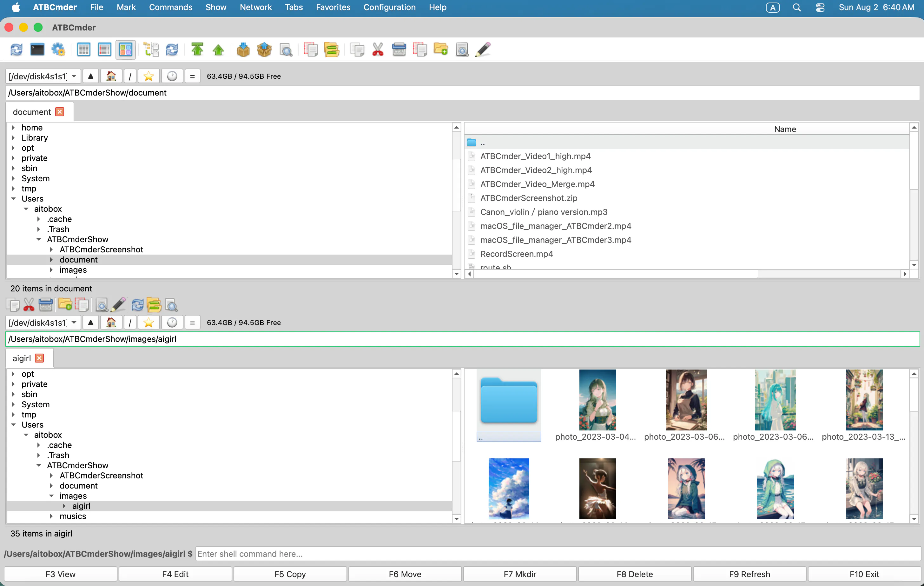This screenshot has width=924, height=586.
Task: Click the F3 View button
Action: point(60,574)
